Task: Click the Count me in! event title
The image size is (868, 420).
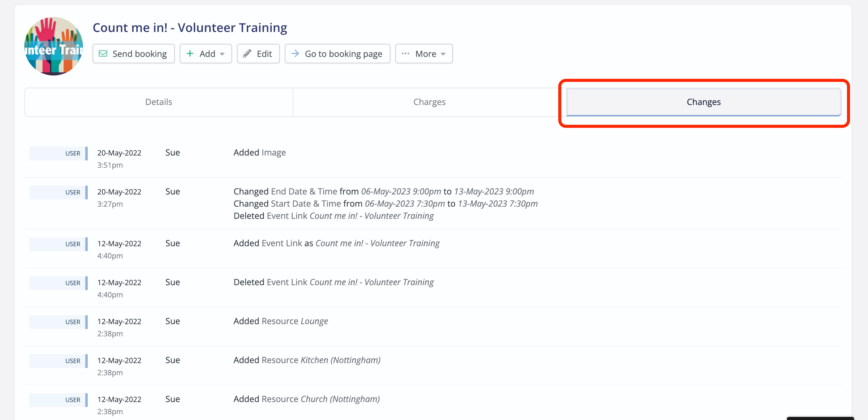Action: point(190,27)
